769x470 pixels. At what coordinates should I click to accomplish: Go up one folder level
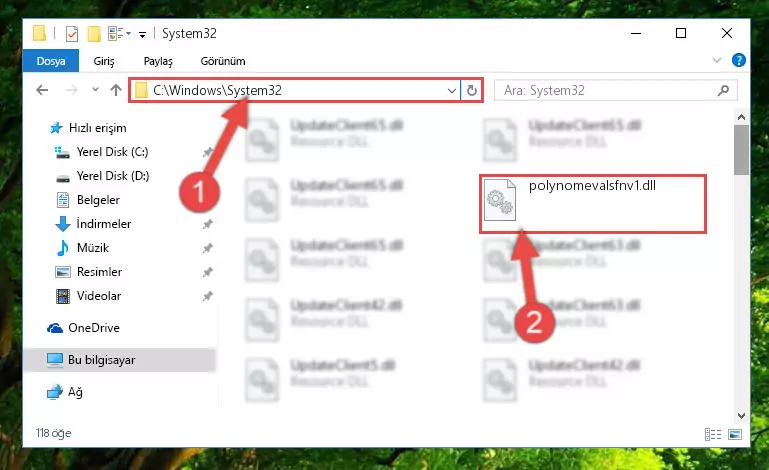click(x=116, y=90)
